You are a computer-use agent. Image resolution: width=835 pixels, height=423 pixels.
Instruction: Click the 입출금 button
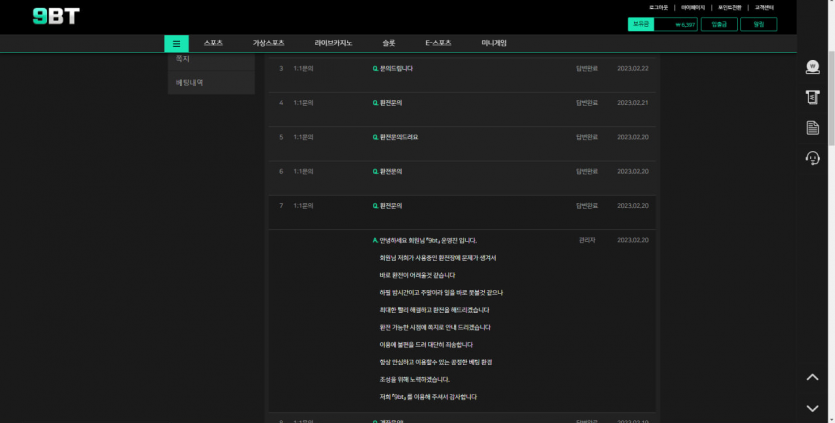(x=718, y=24)
